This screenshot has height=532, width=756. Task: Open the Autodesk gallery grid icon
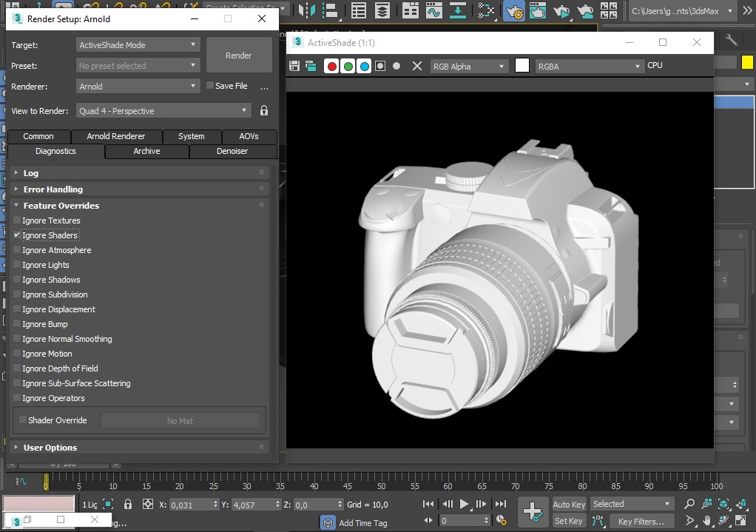(609, 10)
